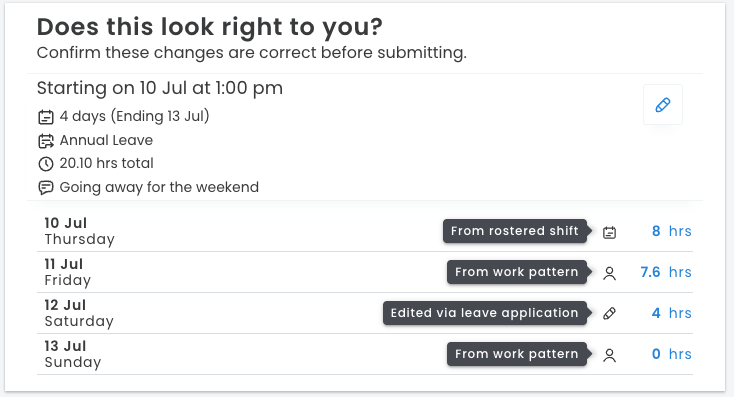
Task: Open the 0 hrs link for Sunday
Action: [672, 354]
